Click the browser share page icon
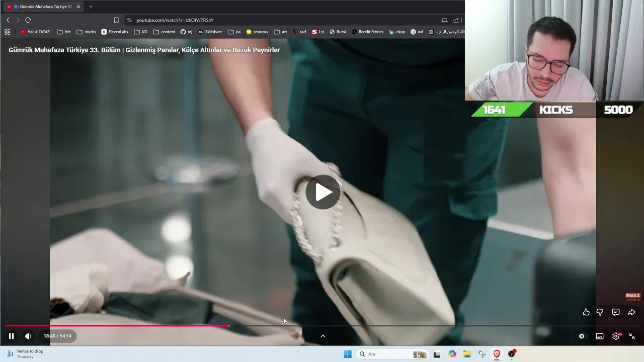Screen dimensions: 644x362 click(x=456, y=20)
